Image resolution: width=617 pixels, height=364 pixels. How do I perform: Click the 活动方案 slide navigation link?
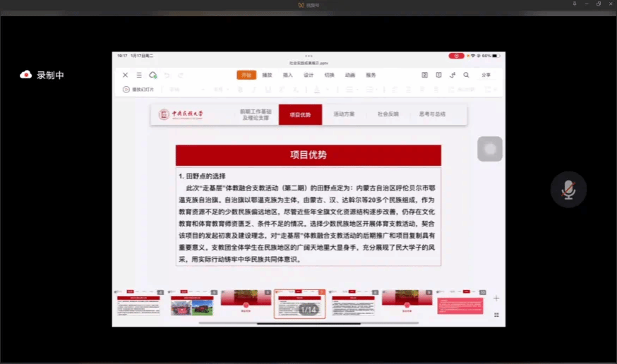pos(344,114)
